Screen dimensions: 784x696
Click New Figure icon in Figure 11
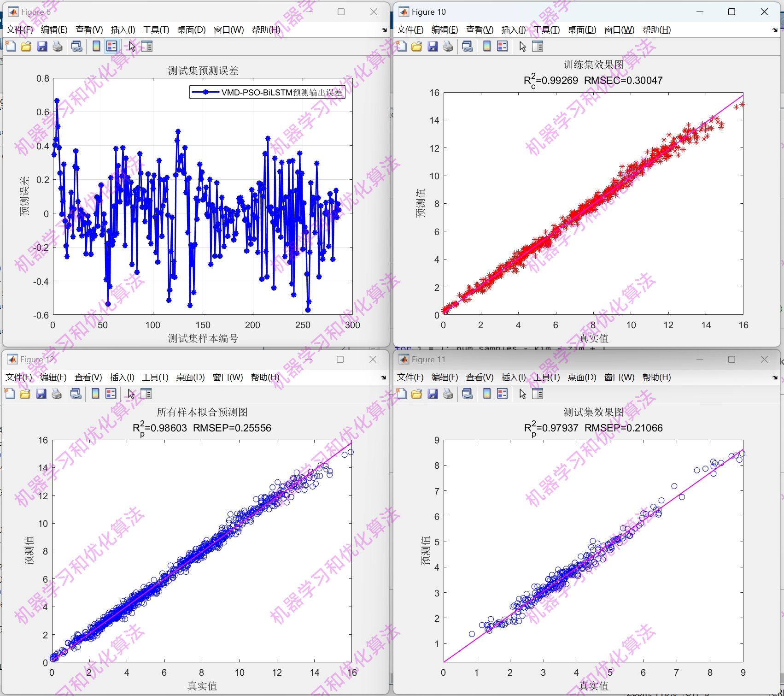(401, 394)
